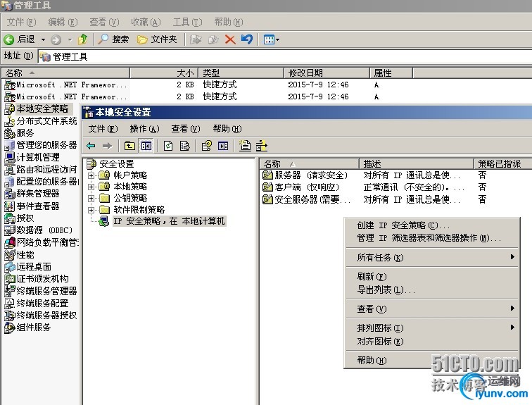Click the MMC refresh icon
The image size is (532, 405).
(x=168, y=146)
